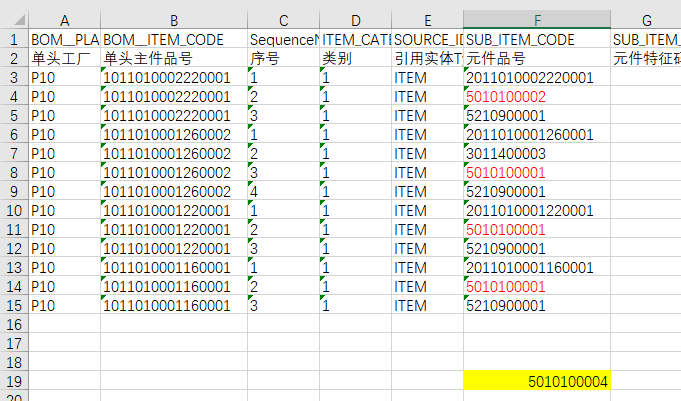Click ITEM cell in row 12
The height and width of the screenshot is (401, 681).
click(427, 249)
